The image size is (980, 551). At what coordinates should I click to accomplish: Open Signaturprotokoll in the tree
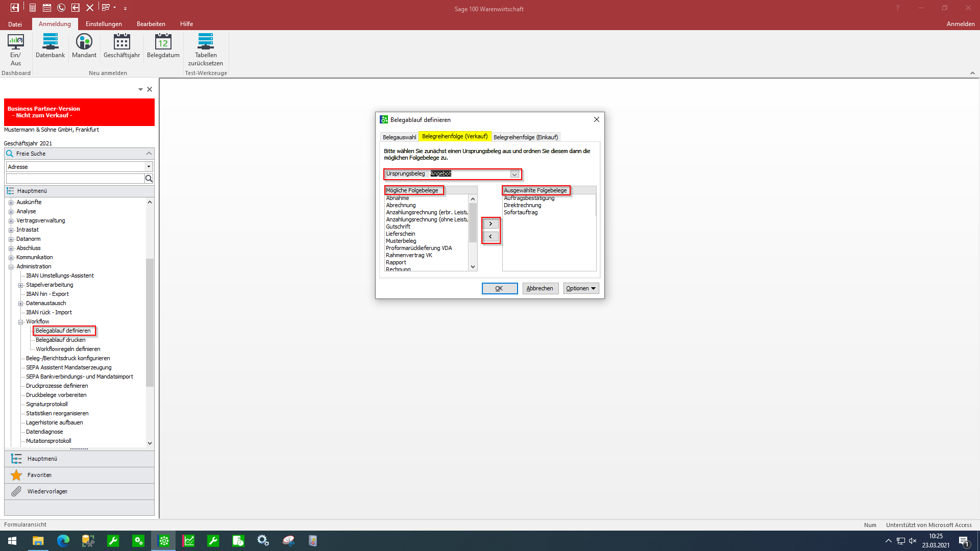point(46,405)
